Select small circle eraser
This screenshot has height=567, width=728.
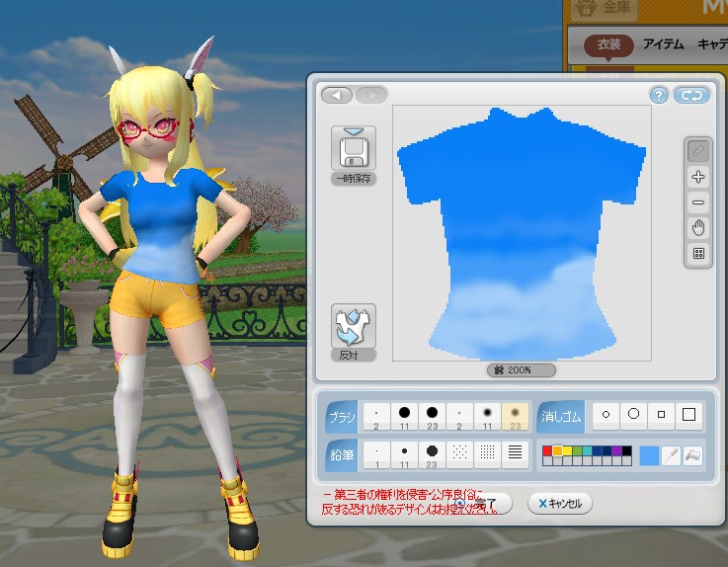(606, 415)
